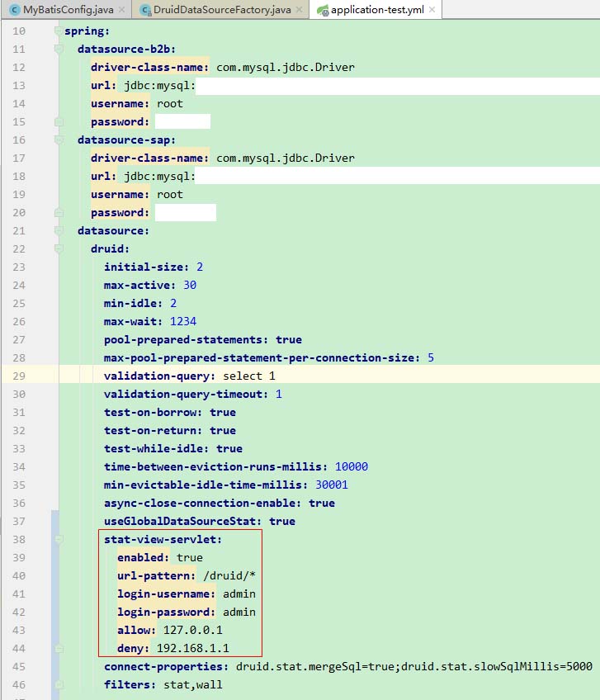This screenshot has width=600, height=700.
Task: Close the MyBatisConfig.java tab
Action: (x=121, y=9)
